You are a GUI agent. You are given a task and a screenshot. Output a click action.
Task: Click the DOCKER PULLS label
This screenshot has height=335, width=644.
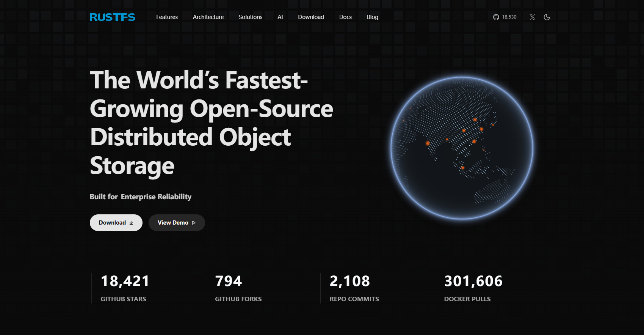pos(467,299)
